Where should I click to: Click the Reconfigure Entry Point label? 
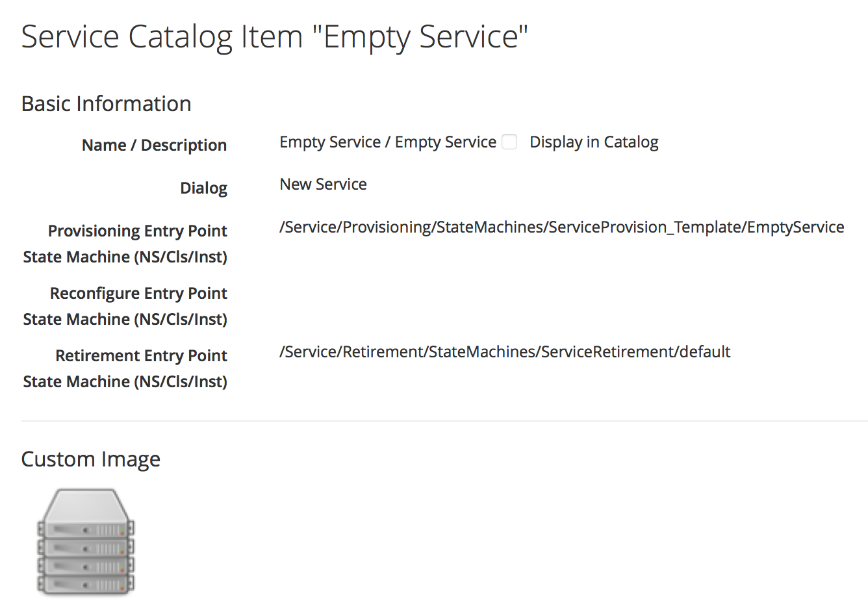coord(138,294)
